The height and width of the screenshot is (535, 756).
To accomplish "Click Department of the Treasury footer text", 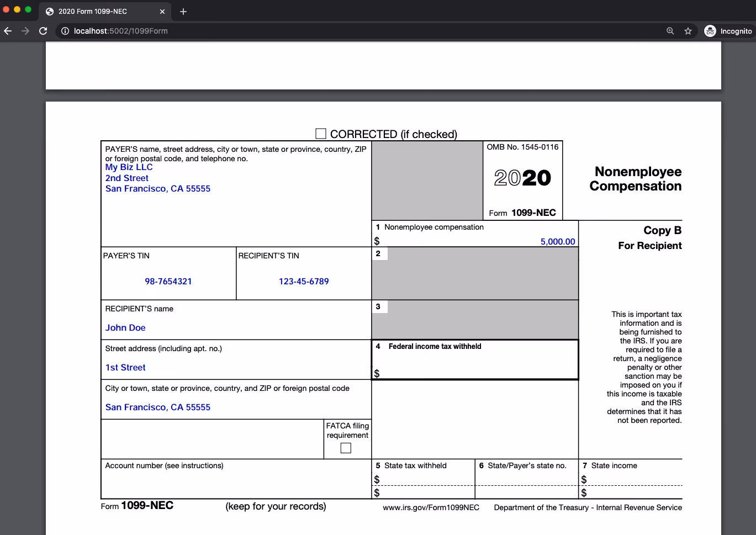I will 588,507.
